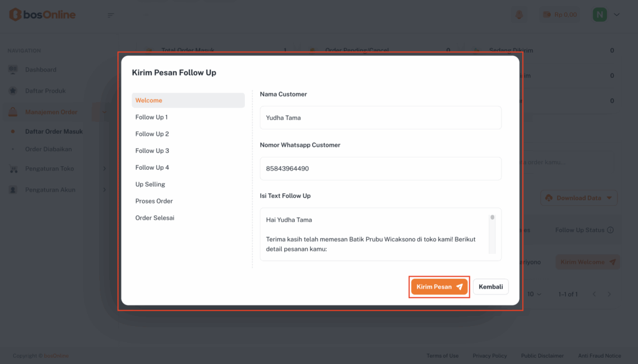Image resolution: width=638 pixels, height=364 pixels.
Task: Toggle the sidebar hamburger menu icon
Action: click(x=111, y=15)
